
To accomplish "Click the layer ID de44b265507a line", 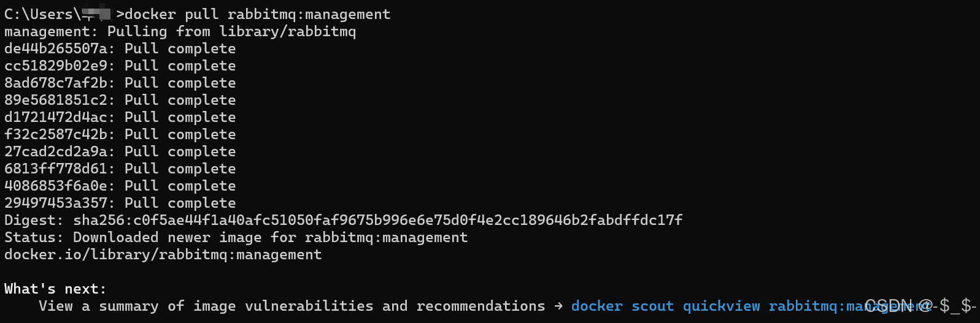I will (x=120, y=48).
